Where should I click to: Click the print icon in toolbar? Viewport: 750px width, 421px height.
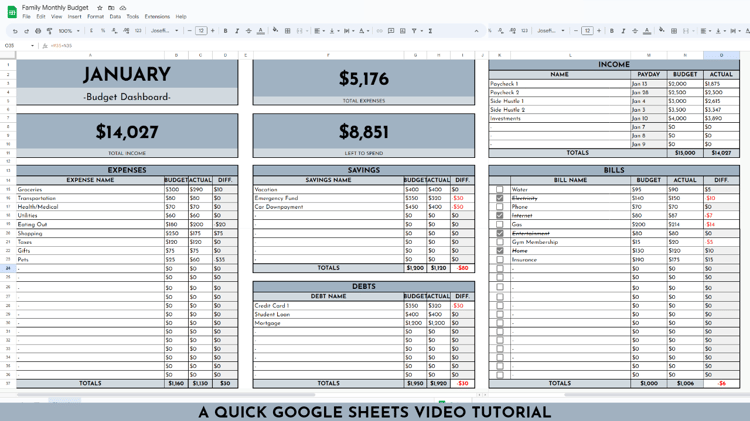38,31
